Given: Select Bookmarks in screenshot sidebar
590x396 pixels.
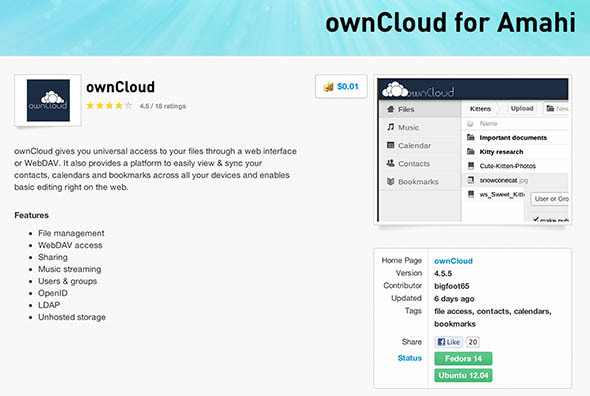Looking at the screenshot, I should 420,181.
